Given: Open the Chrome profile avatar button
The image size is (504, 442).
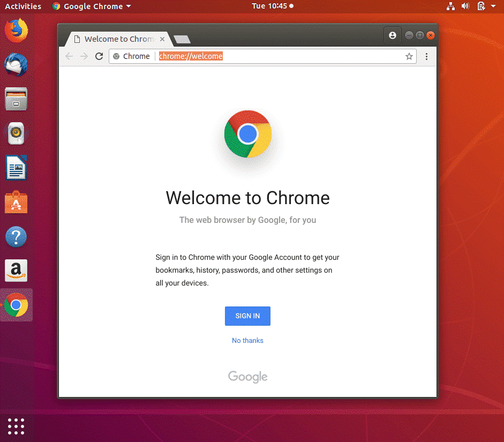Looking at the screenshot, I should pos(393,35).
